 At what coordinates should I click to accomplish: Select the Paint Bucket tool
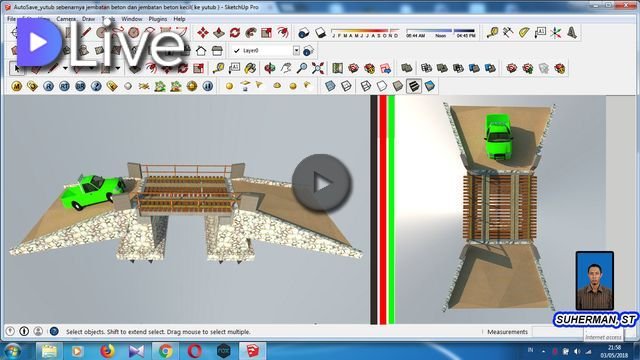click(x=250, y=68)
